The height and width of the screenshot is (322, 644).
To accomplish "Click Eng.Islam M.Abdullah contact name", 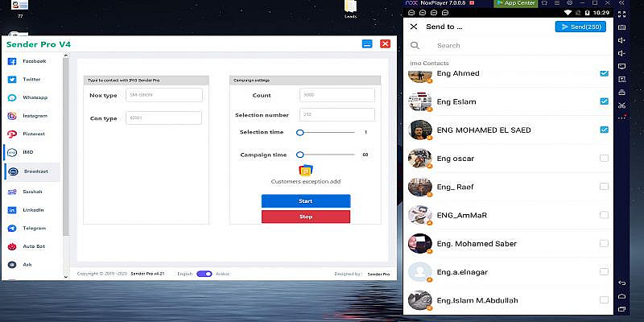I will click(x=477, y=300).
